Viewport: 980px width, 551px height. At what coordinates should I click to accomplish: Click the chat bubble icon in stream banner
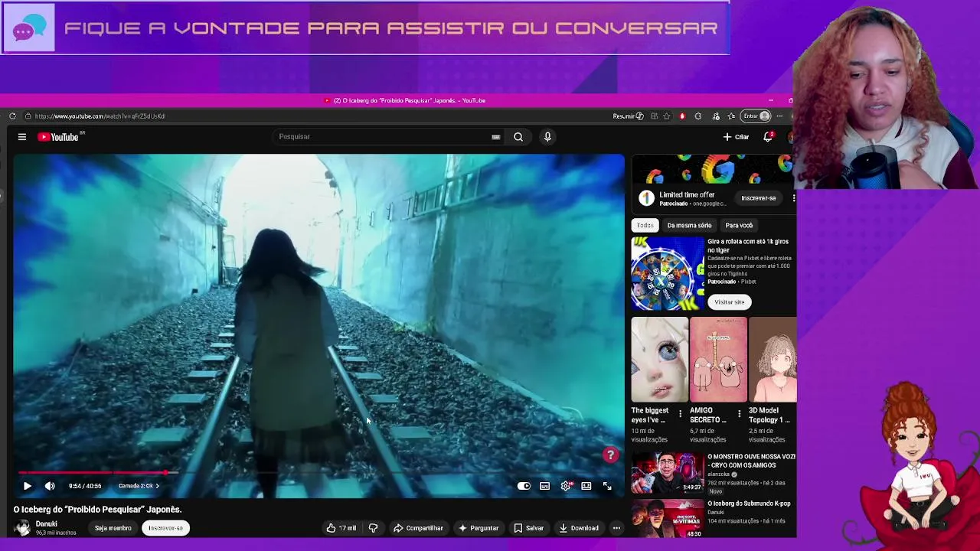(29, 28)
